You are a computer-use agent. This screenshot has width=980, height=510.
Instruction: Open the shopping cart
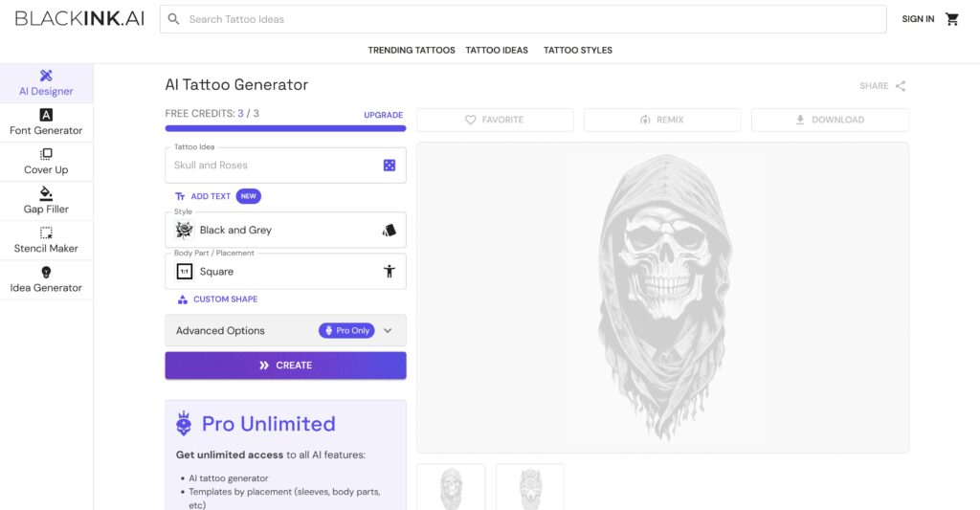click(x=952, y=19)
